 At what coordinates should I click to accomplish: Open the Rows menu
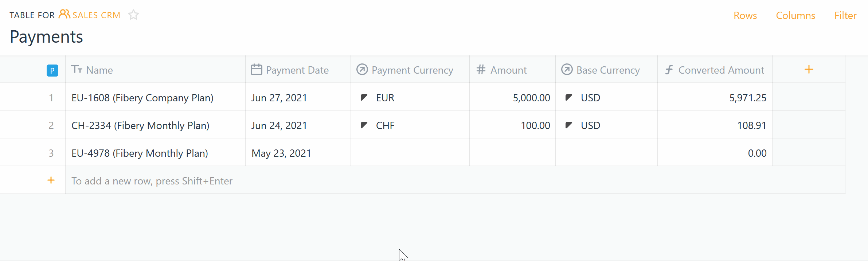[x=745, y=15]
